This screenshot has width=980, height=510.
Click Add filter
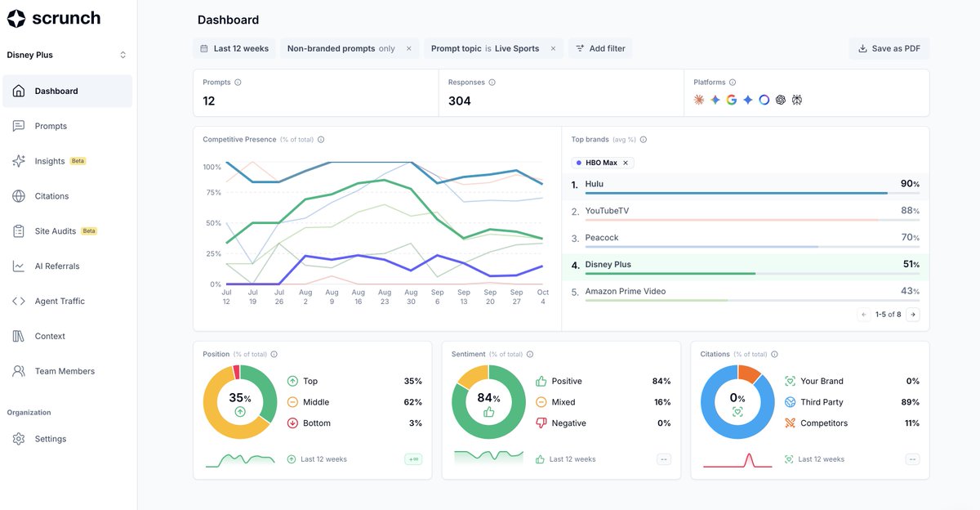point(600,48)
